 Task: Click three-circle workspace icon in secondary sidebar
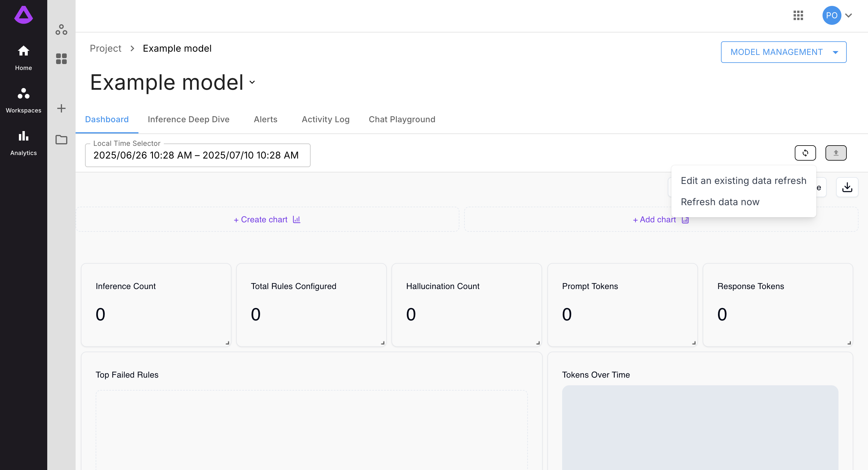(61, 30)
